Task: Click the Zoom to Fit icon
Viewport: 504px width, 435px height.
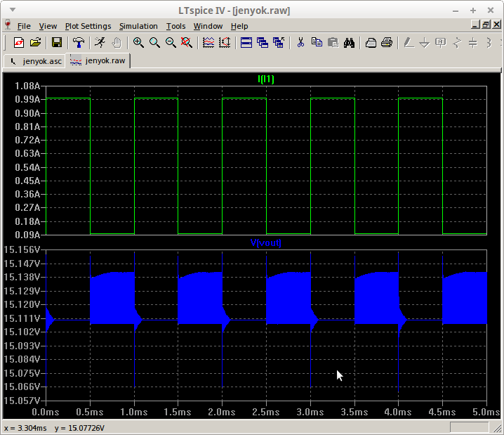Action: 187,42
